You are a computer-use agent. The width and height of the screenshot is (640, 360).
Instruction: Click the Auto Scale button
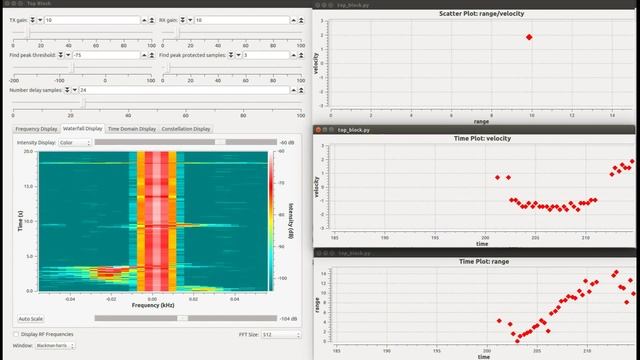tap(31, 319)
